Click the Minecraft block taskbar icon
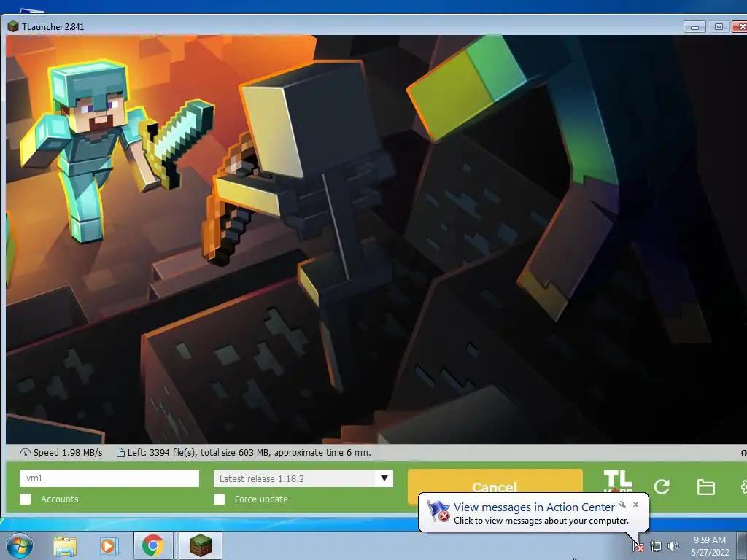 [201, 545]
